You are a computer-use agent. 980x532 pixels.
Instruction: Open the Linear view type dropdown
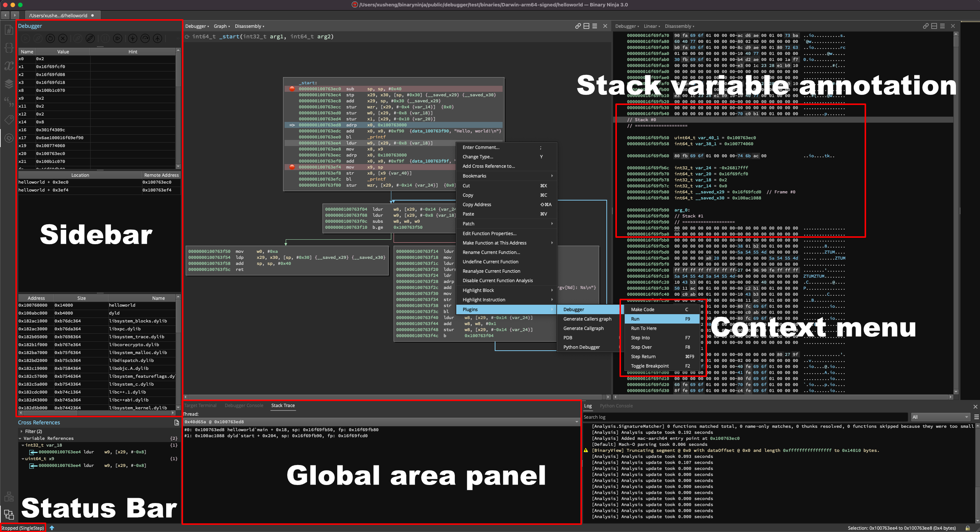tap(652, 26)
